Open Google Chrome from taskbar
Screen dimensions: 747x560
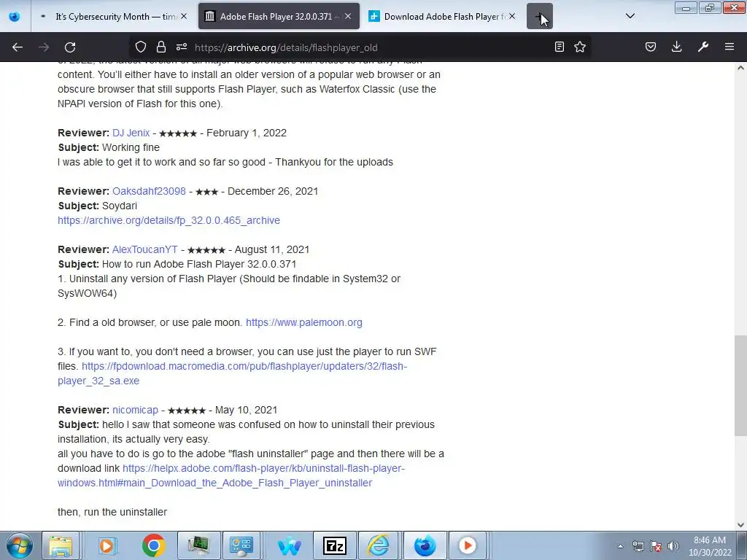pos(153,545)
